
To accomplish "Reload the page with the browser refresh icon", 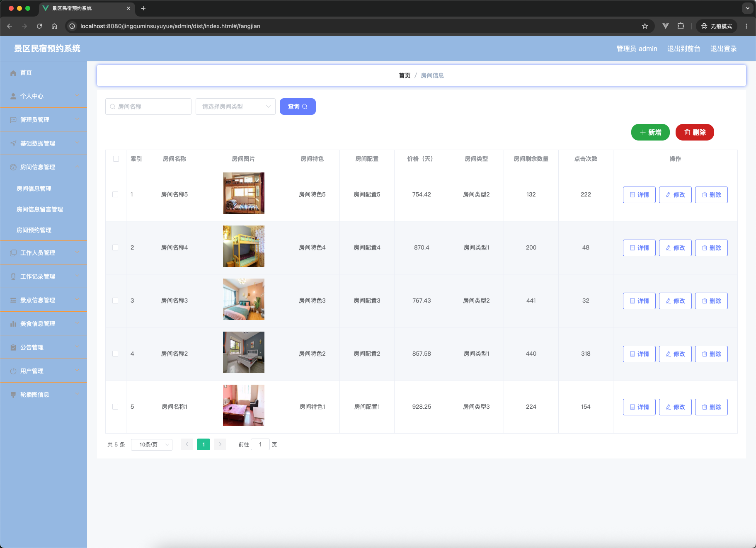I will coord(39,26).
